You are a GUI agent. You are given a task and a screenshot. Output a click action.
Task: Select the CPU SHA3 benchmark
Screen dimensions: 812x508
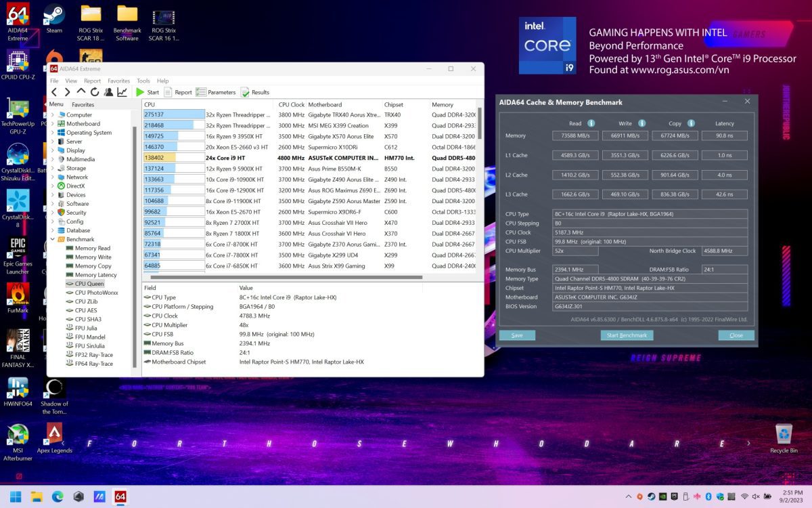click(x=84, y=319)
